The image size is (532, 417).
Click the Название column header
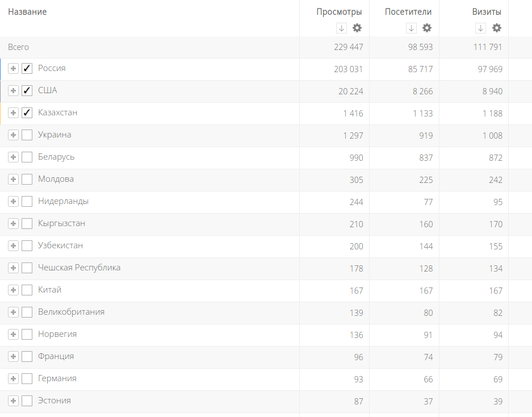(x=27, y=12)
